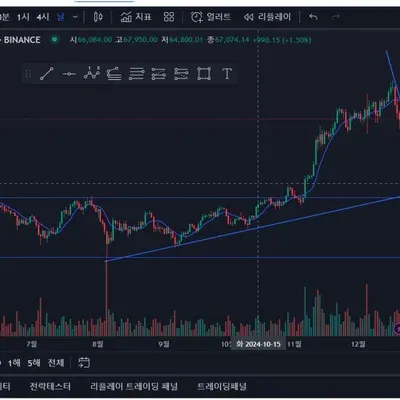Open the candlestick chart type selector
The image size is (400, 400).
[98, 17]
